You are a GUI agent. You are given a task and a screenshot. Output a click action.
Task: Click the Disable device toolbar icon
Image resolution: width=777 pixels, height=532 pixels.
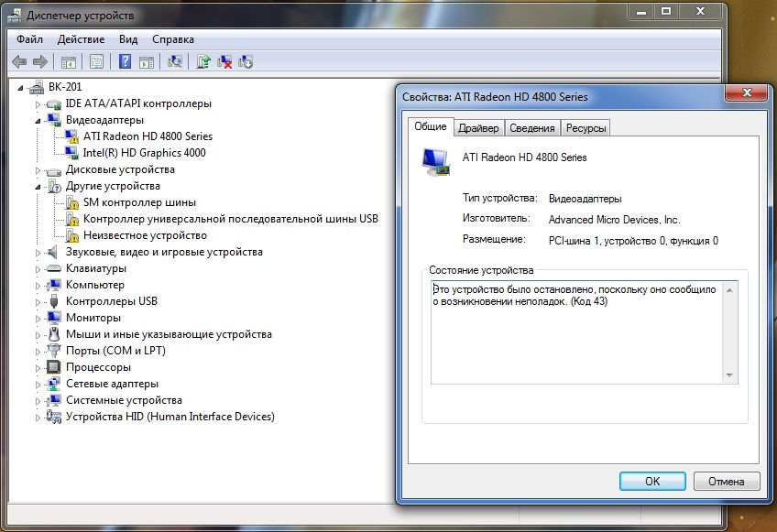pyautogui.click(x=246, y=62)
